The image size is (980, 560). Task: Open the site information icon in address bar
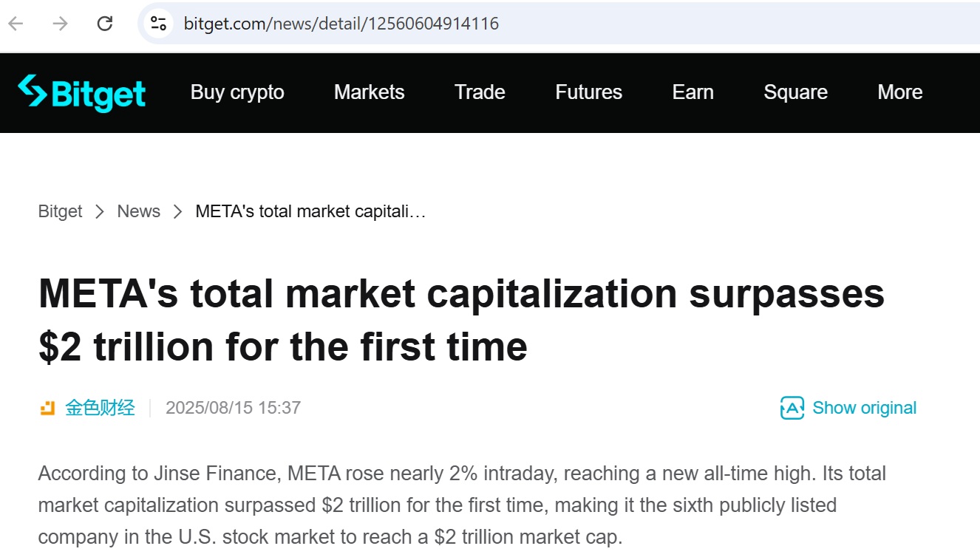(x=158, y=24)
